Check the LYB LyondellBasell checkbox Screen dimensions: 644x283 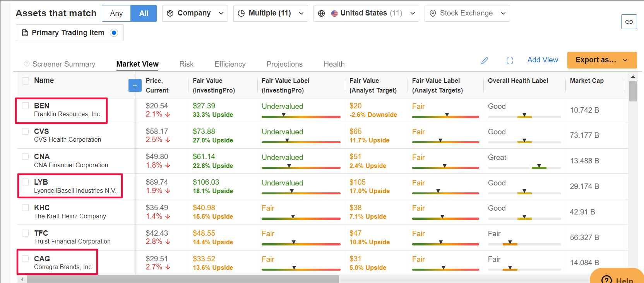(x=25, y=182)
